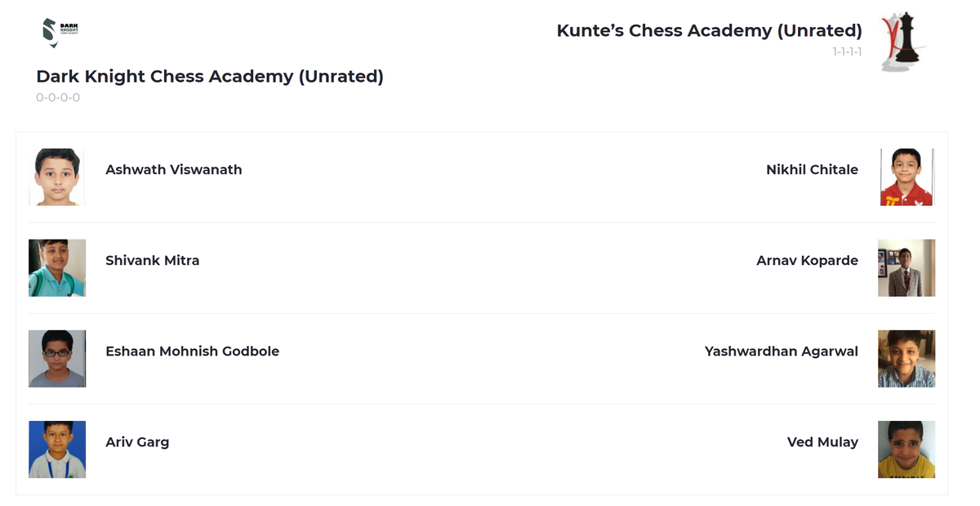This screenshot has width=980, height=506.
Task: Select Yashwardhan Agarwal's name
Action: click(782, 352)
